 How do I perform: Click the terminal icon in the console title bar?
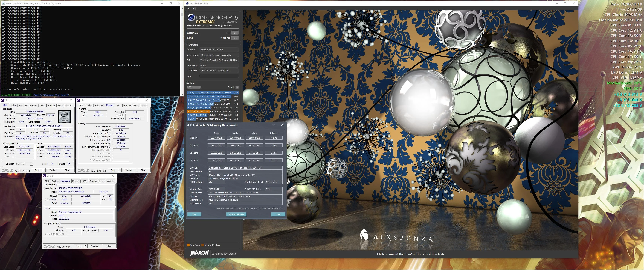3,3
